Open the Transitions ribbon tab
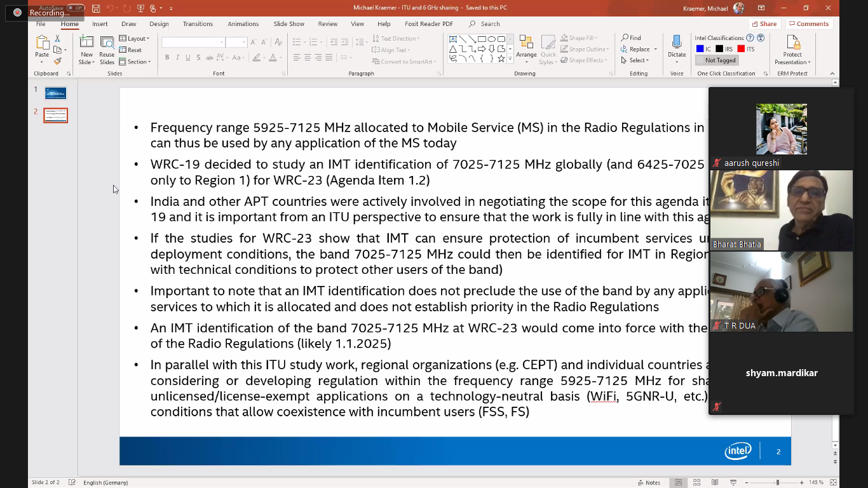 pos(198,24)
